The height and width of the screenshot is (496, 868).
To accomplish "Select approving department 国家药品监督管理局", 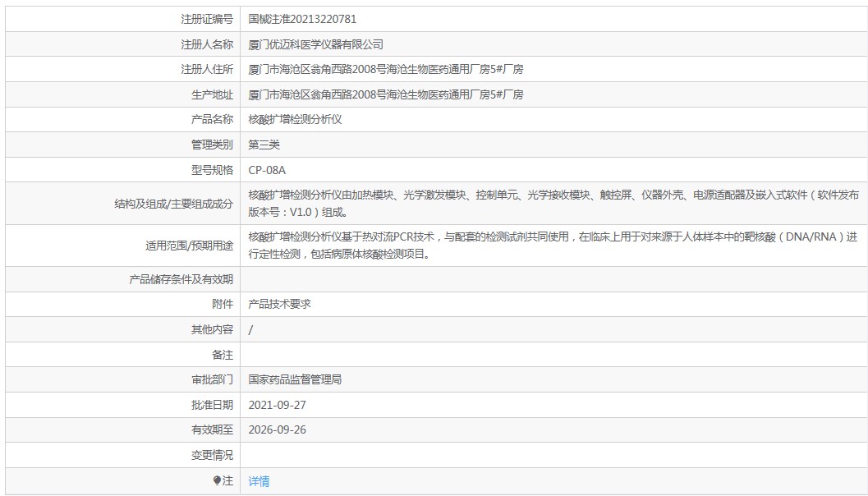I will click(295, 379).
